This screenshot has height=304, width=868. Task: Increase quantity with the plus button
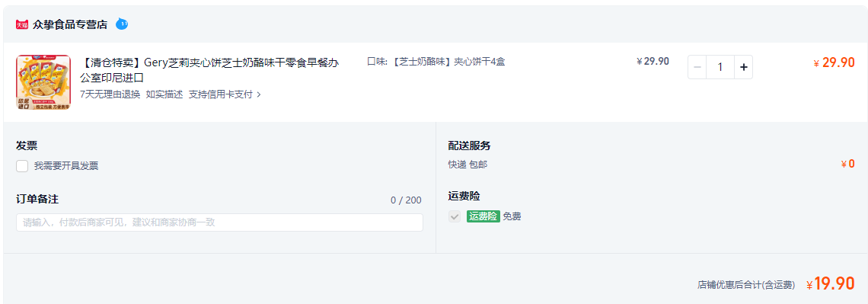pyautogui.click(x=743, y=67)
